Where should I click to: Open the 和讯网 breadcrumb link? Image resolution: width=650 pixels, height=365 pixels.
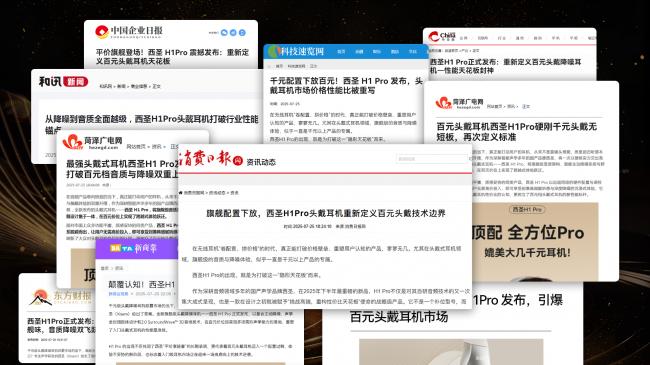click(x=105, y=86)
